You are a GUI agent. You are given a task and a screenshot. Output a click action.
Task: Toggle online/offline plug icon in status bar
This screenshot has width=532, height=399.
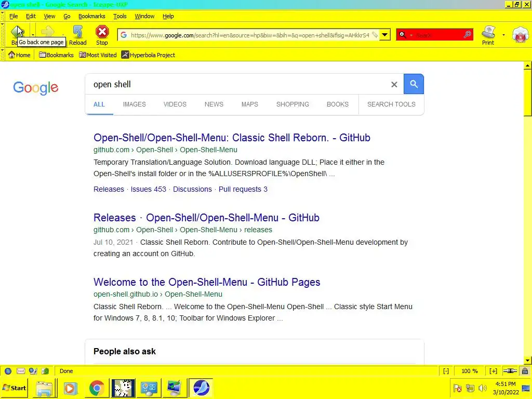coord(510,371)
